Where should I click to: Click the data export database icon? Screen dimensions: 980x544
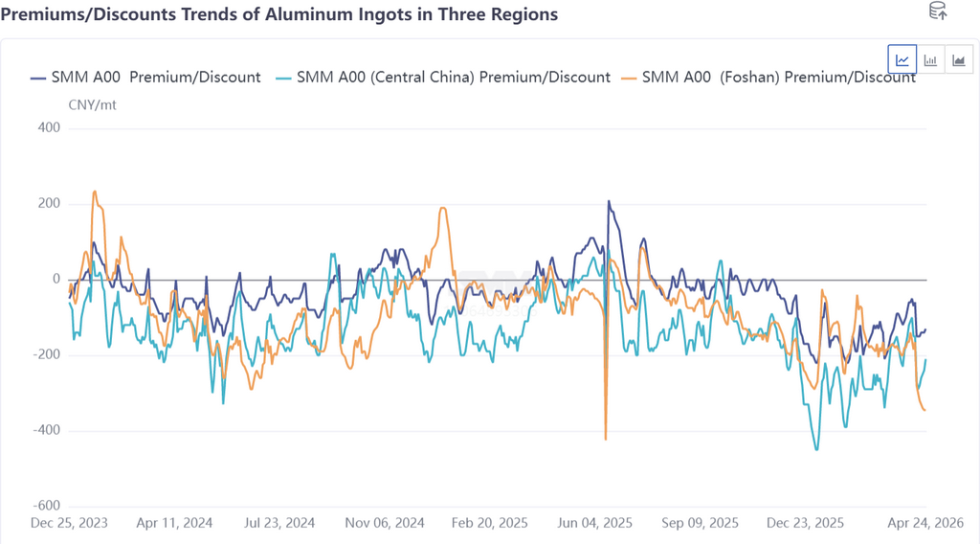939,11
